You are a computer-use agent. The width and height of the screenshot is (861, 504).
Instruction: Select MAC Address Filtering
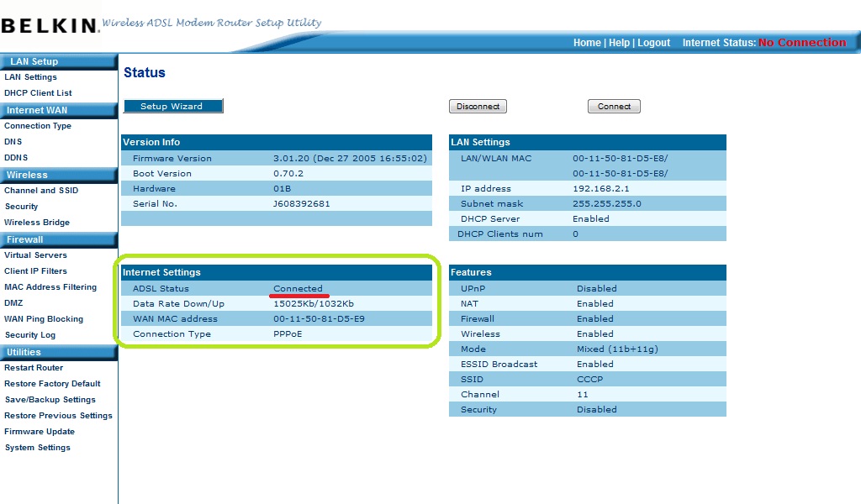50,287
